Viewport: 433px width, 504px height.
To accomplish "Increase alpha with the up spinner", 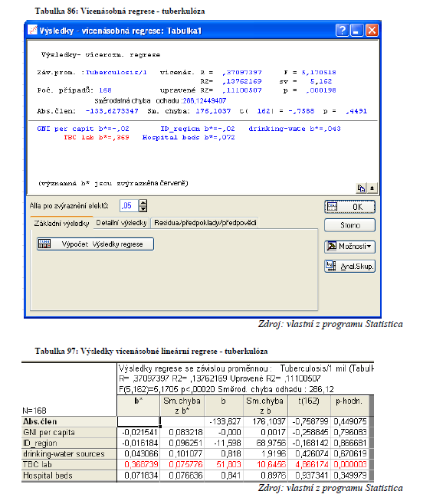I will tap(143, 203).
